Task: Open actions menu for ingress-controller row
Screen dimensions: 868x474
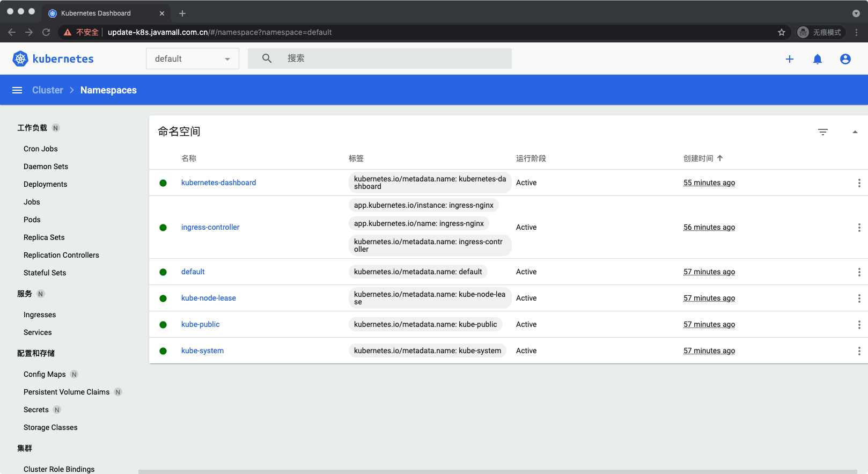Action: [859, 228]
